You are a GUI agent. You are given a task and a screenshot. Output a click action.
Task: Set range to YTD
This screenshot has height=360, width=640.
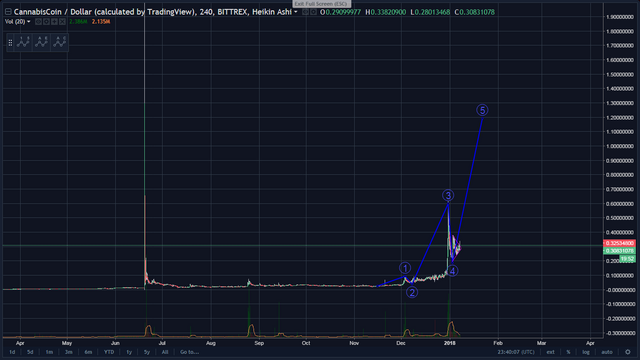click(x=109, y=352)
